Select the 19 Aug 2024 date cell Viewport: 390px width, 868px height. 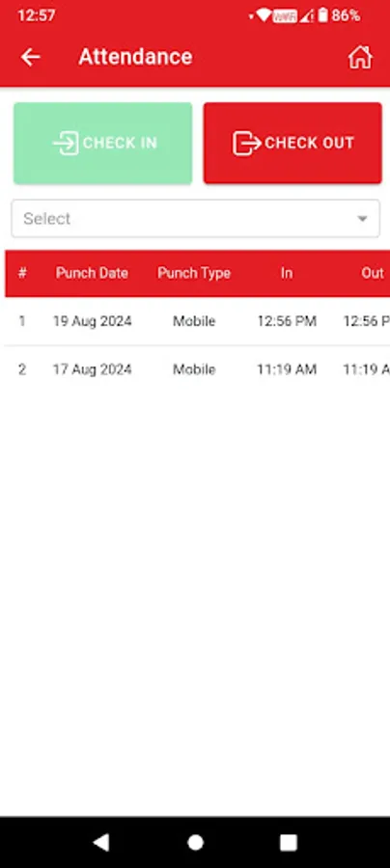(x=93, y=321)
